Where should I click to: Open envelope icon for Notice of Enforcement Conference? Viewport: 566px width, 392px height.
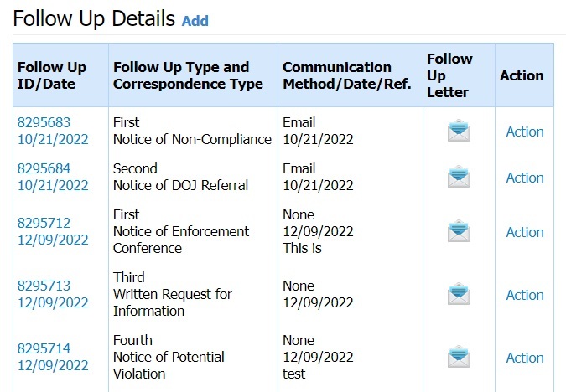tap(459, 231)
